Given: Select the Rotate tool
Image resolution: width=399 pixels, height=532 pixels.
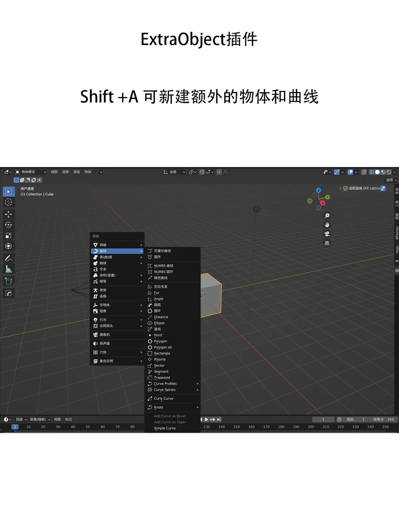Looking at the screenshot, I should 8,225.
